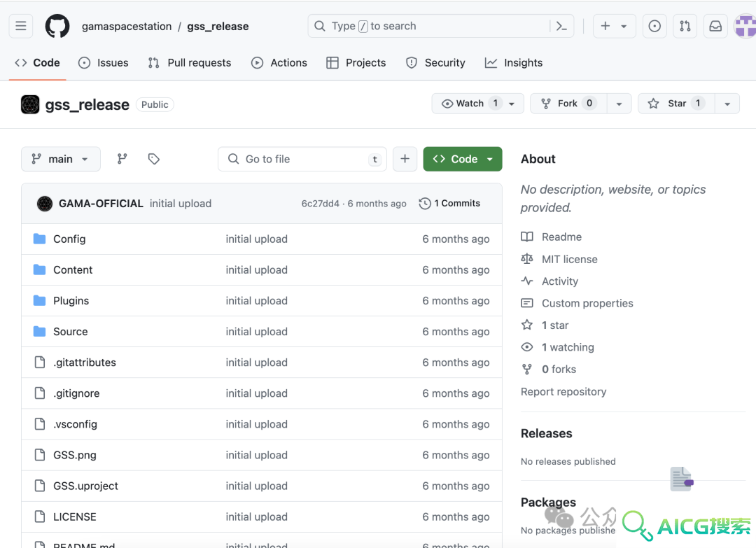The width and height of the screenshot is (756, 548).
Task: Open commit history clock icon
Action: click(425, 204)
